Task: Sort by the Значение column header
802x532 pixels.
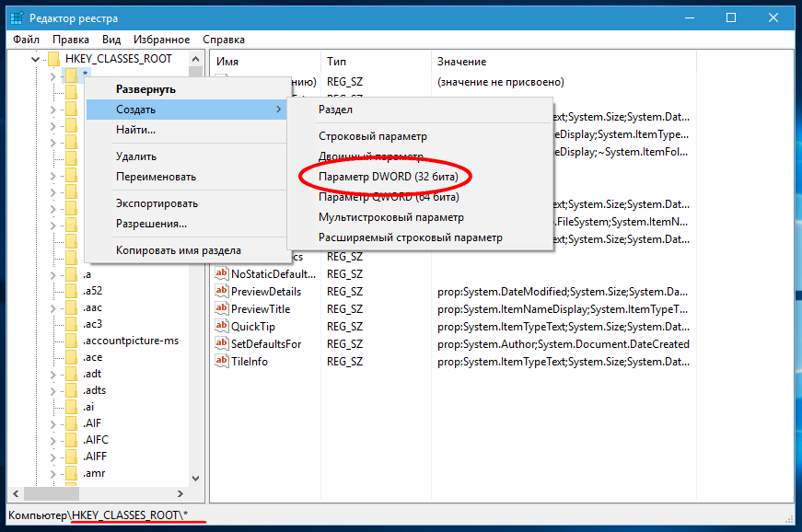Action: tap(564, 62)
